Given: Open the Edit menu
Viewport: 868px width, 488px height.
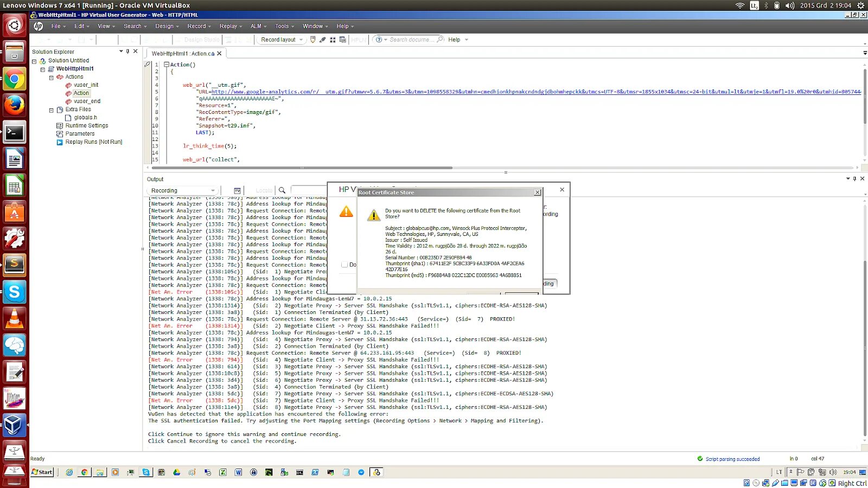Looking at the screenshot, I should pyautogui.click(x=81, y=26).
